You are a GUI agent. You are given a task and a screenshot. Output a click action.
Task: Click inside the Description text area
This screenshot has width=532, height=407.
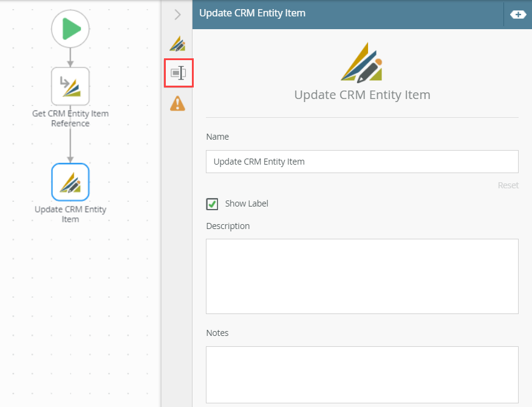click(362, 276)
